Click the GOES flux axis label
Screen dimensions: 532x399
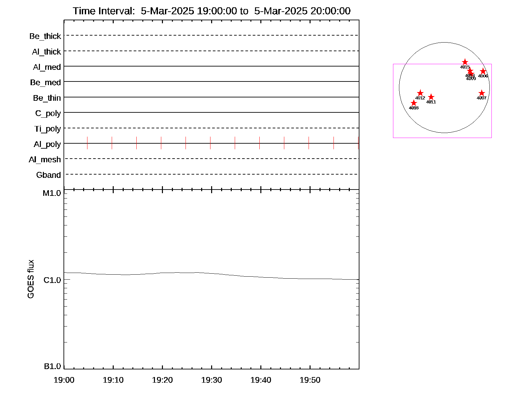point(31,279)
